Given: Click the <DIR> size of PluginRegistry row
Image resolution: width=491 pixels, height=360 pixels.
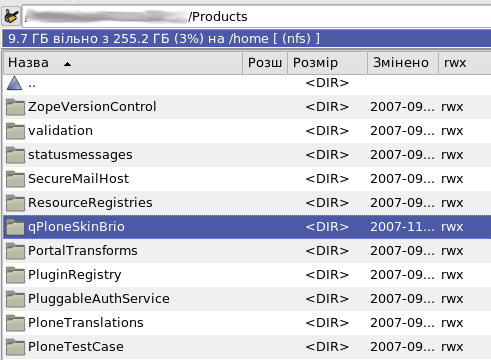Looking at the screenshot, I should (327, 275).
